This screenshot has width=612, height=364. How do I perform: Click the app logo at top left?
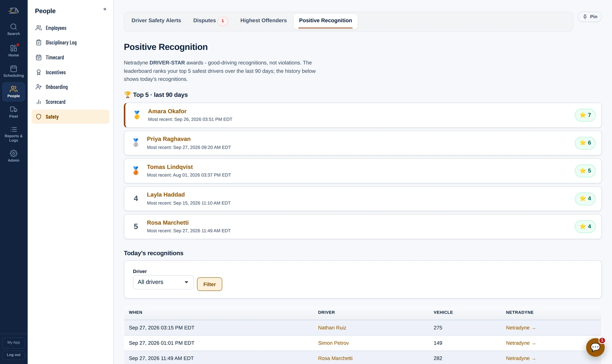coord(13,11)
